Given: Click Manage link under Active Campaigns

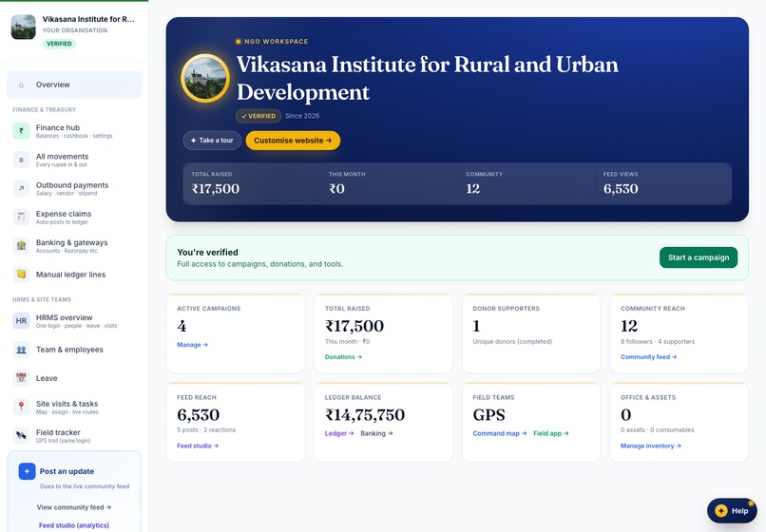Looking at the screenshot, I should click(x=193, y=345).
